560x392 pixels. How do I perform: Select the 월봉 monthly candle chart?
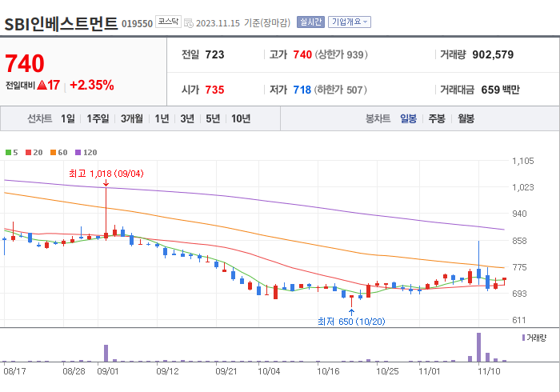pyautogui.click(x=466, y=118)
